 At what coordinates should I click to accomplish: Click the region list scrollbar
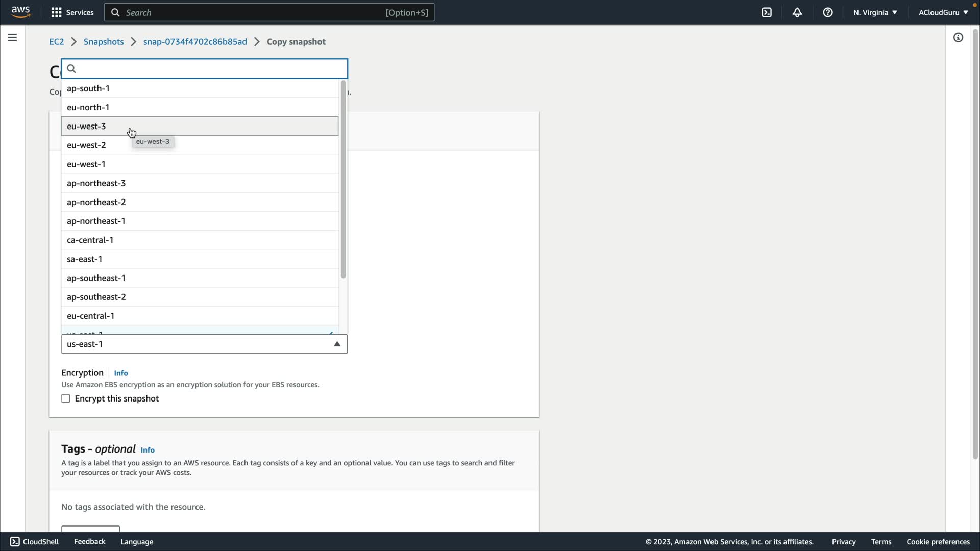(x=343, y=179)
